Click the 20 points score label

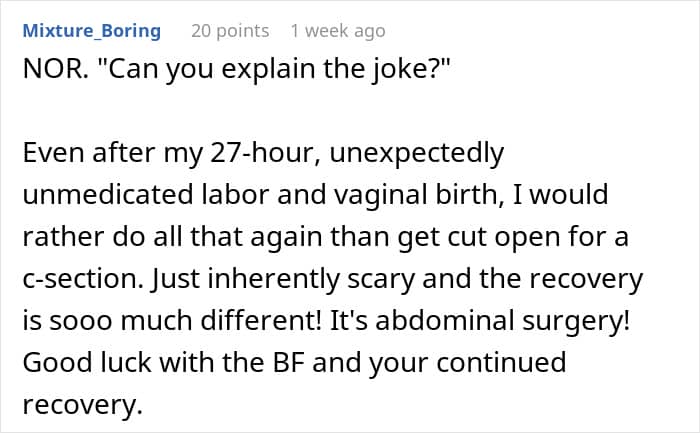coord(230,31)
